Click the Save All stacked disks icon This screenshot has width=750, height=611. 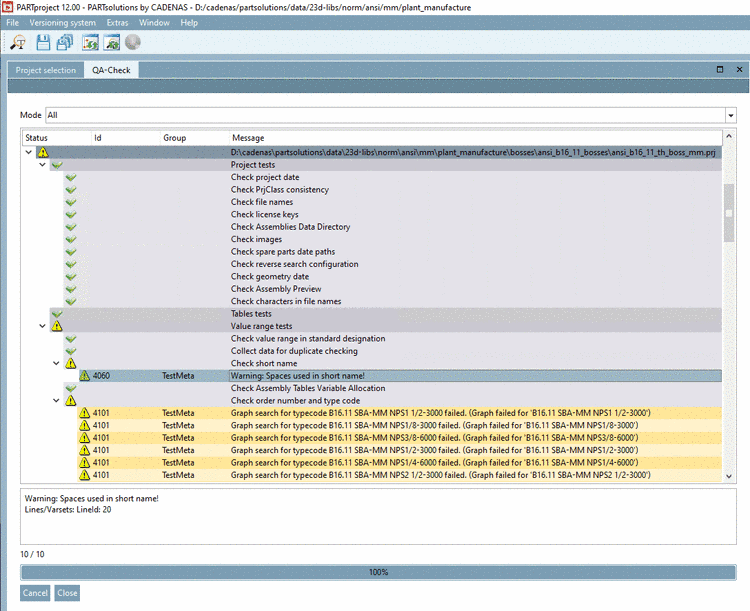(65, 43)
